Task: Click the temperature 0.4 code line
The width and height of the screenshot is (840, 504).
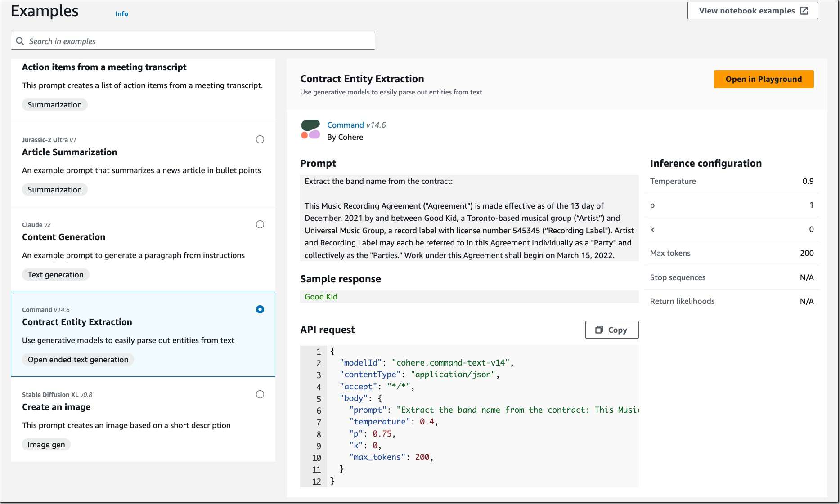Action: (393, 422)
